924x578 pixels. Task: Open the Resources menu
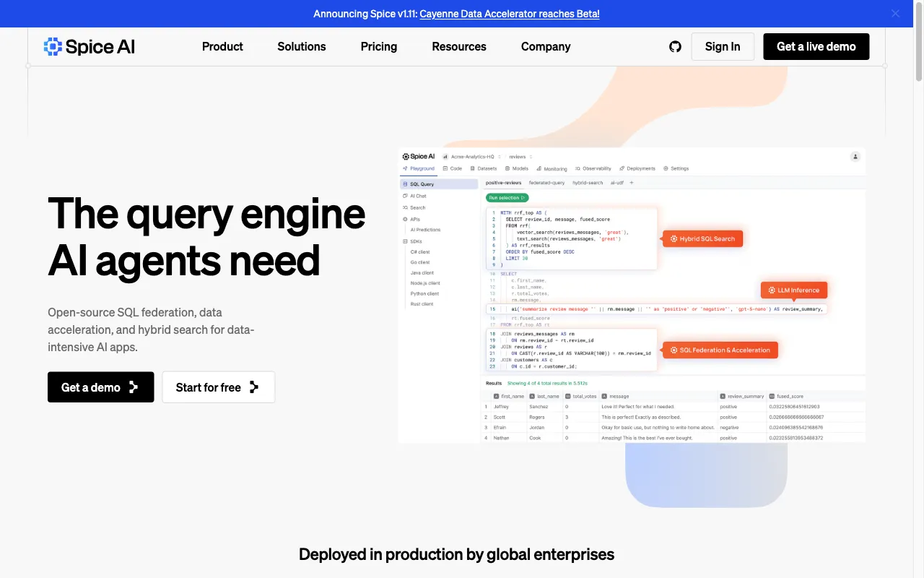[x=459, y=46]
